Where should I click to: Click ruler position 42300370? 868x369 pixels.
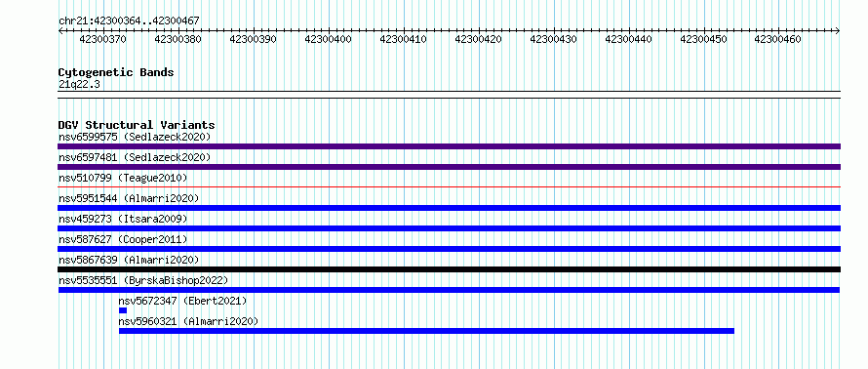pyautogui.click(x=103, y=39)
